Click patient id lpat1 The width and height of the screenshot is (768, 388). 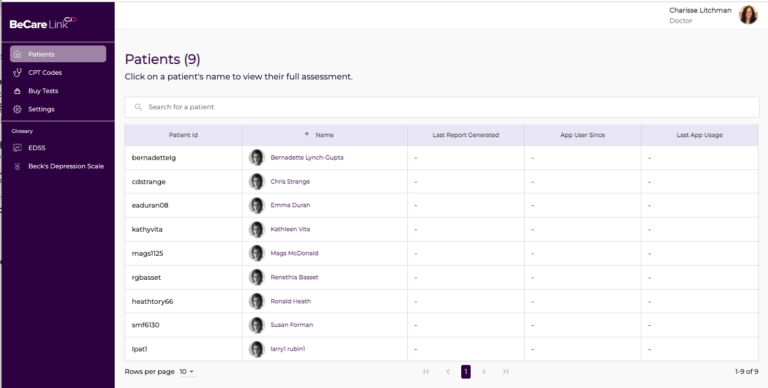pyautogui.click(x=140, y=349)
